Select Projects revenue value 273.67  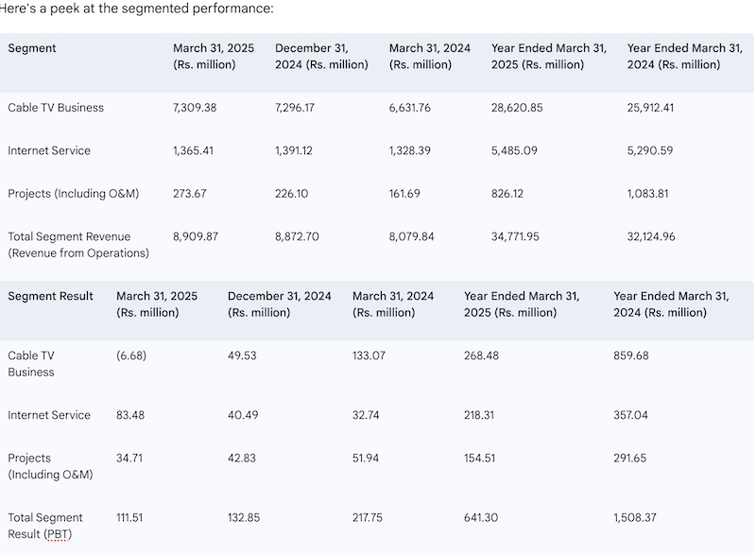(190, 194)
